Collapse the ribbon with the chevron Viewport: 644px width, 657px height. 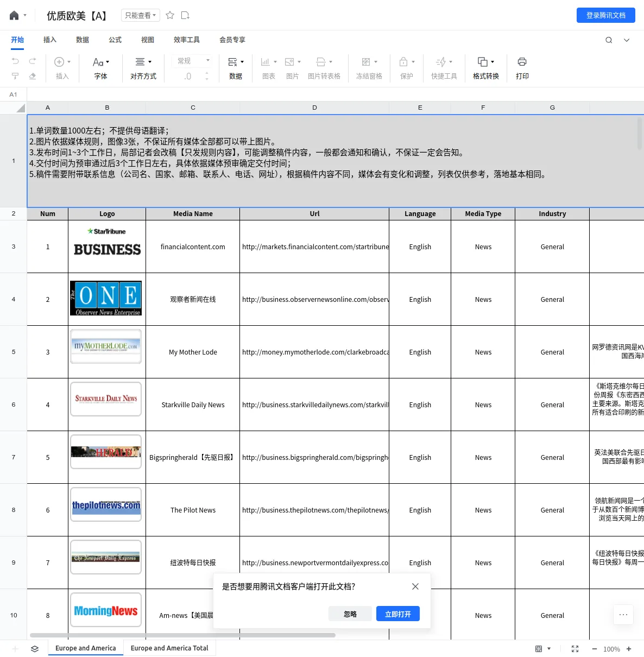[x=627, y=40]
